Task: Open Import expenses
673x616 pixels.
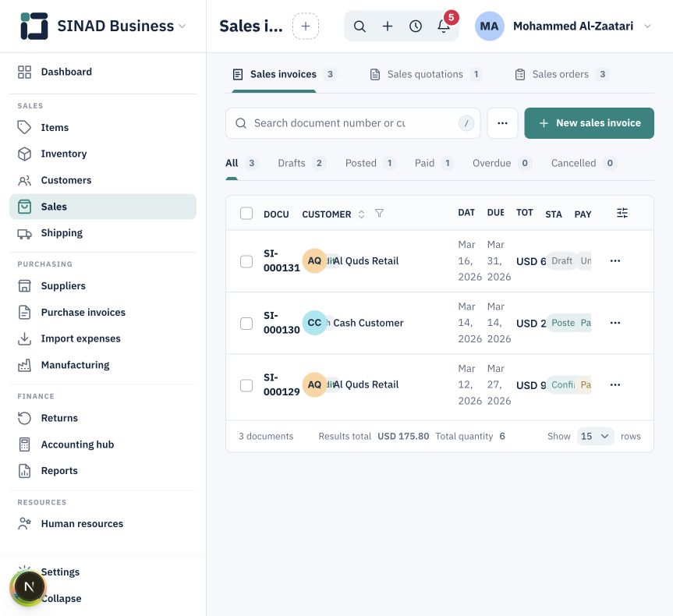Action: pos(103,338)
